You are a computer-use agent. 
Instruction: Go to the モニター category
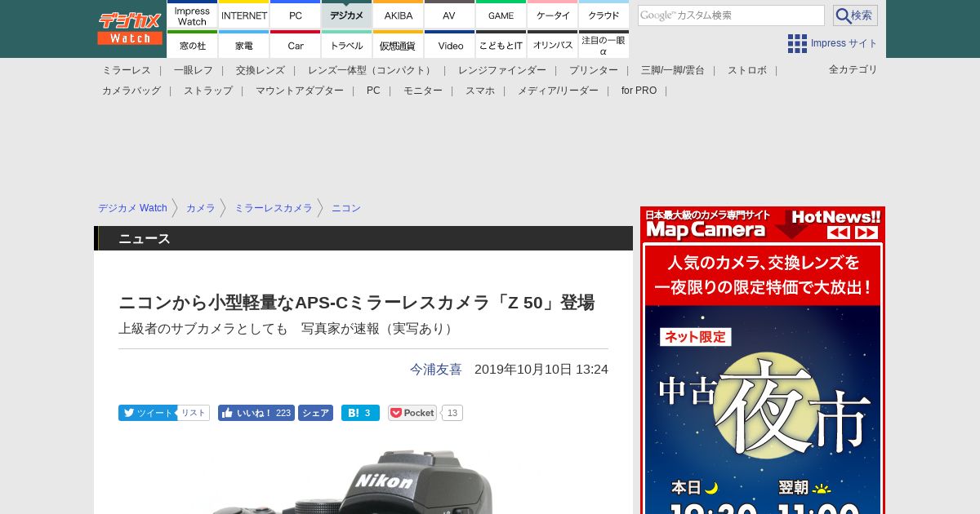point(423,91)
